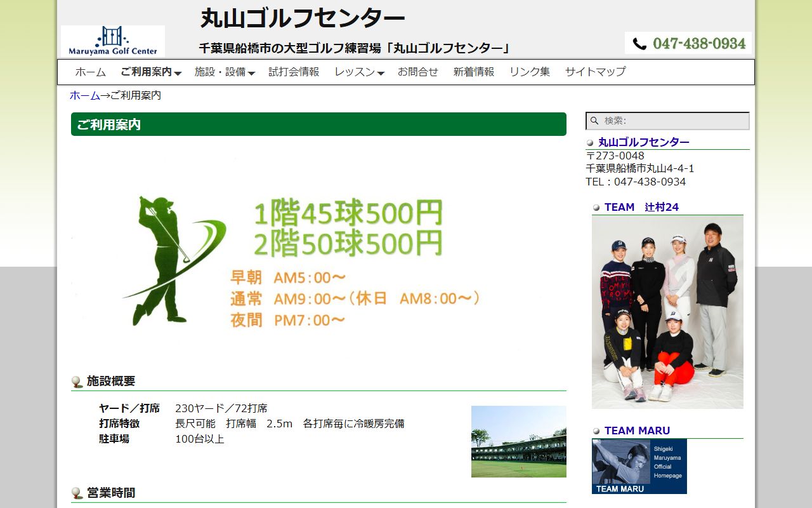812x508 pixels.
Task: Open the driving range photo thumbnail
Action: pyautogui.click(x=519, y=442)
